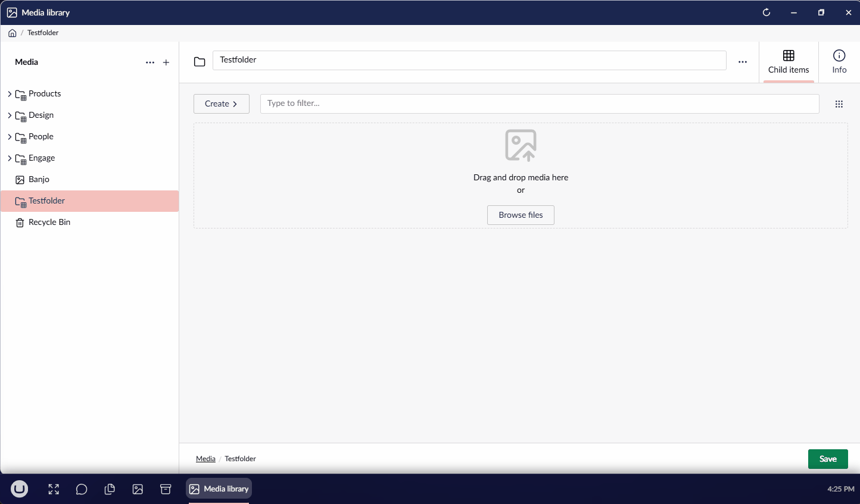This screenshot has height=504, width=860.
Task: Click the Testfolder text in the footer breadcrumb
Action: pos(240,459)
